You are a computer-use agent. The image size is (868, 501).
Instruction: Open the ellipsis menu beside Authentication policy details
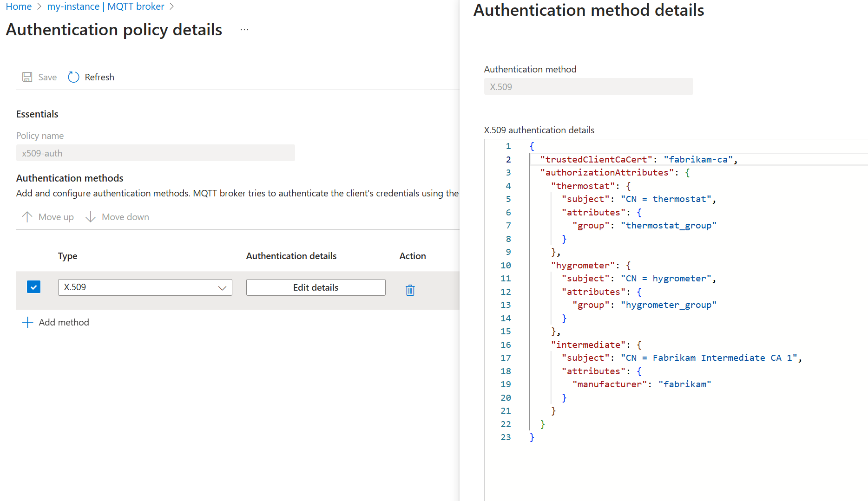click(244, 29)
